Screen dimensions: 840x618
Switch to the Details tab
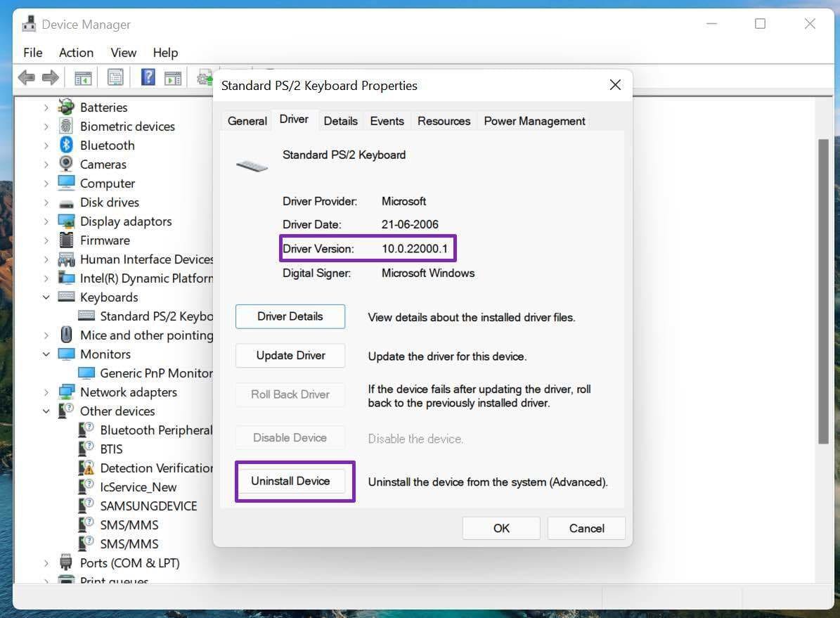(x=340, y=121)
